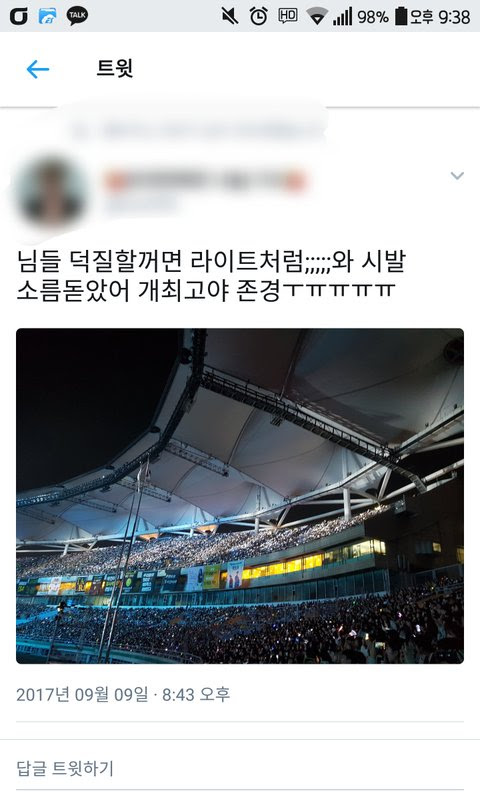Tap the muted sound status icon

pos(230,16)
